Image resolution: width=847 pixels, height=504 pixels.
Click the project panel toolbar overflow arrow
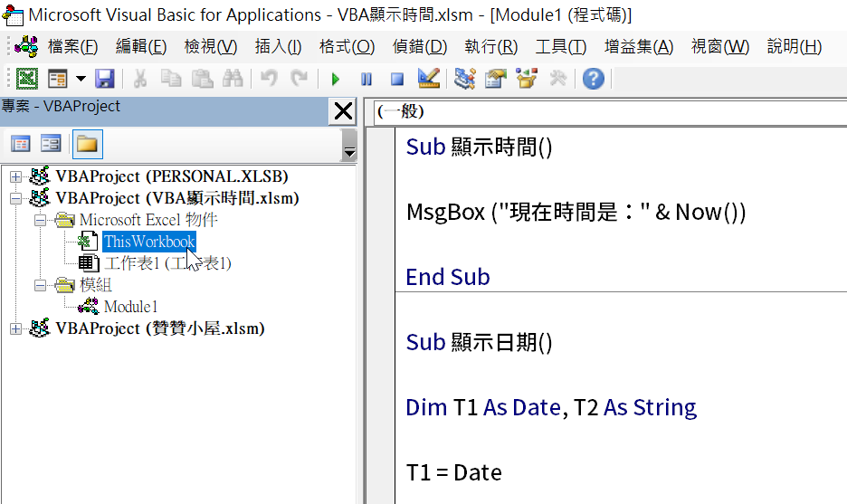(349, 146)
